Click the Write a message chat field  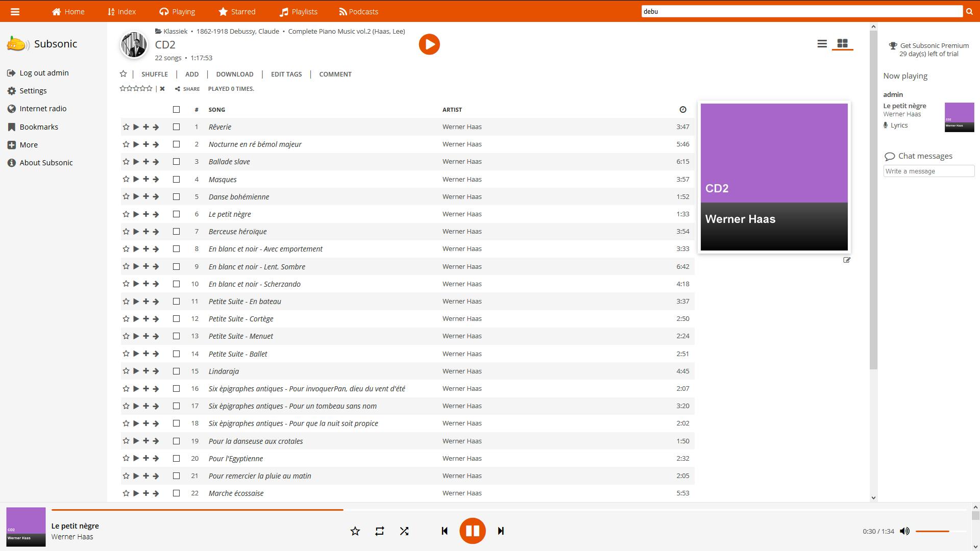point(928,171)
